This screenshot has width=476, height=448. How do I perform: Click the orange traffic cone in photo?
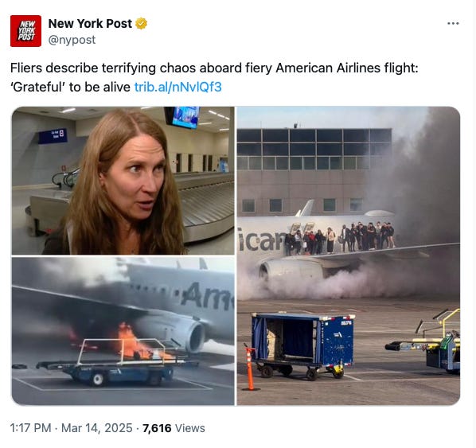[250, 369]
